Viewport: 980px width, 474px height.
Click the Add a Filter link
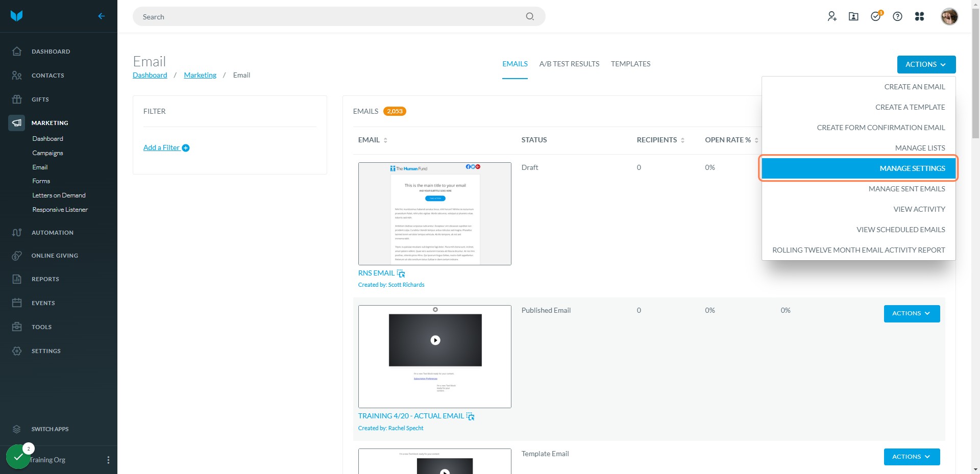click(161, 147)
